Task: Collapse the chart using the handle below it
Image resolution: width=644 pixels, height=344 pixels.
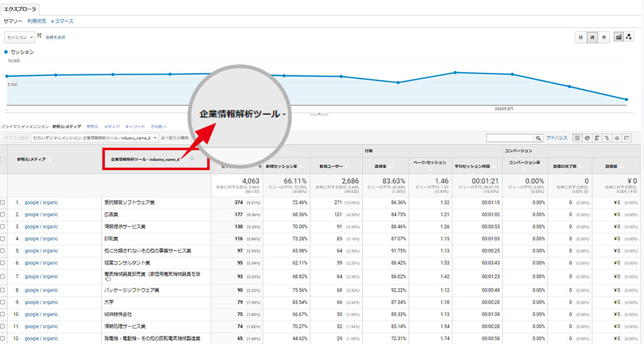Action: click(319, 113)
